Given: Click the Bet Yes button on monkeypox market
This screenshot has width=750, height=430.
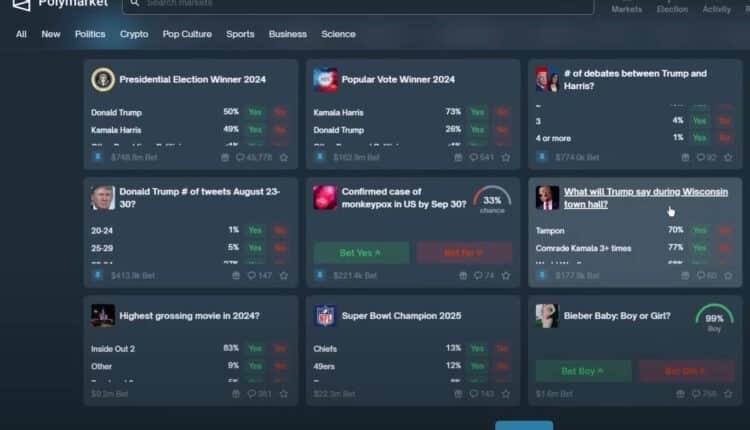Looking at the screenshot, I should [361, 252].
